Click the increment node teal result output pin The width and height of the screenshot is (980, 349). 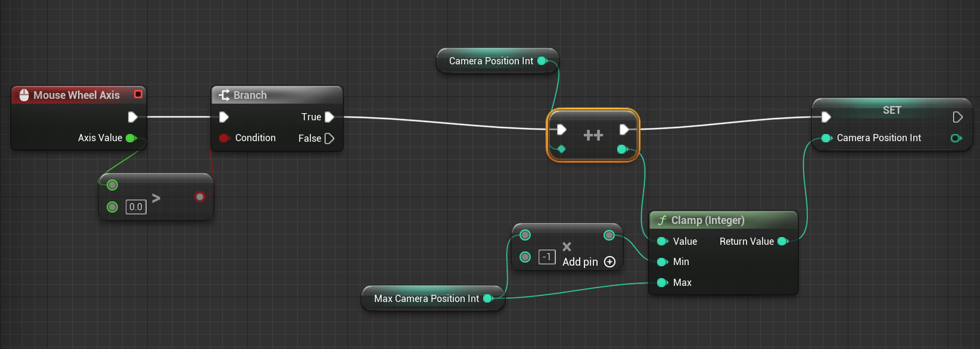[623, 149]
